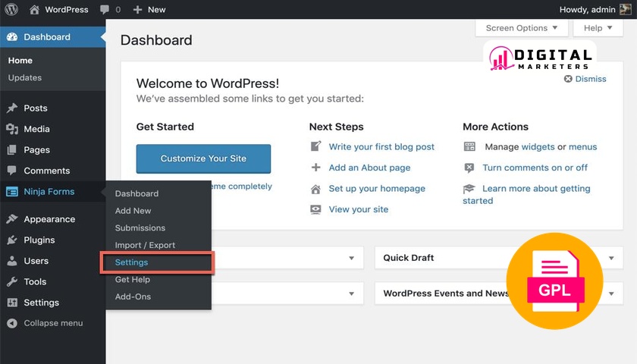Screen dimensions: 637x364
Task: Open Ninja Forms Settings submenu item
Action: (132, 262)
